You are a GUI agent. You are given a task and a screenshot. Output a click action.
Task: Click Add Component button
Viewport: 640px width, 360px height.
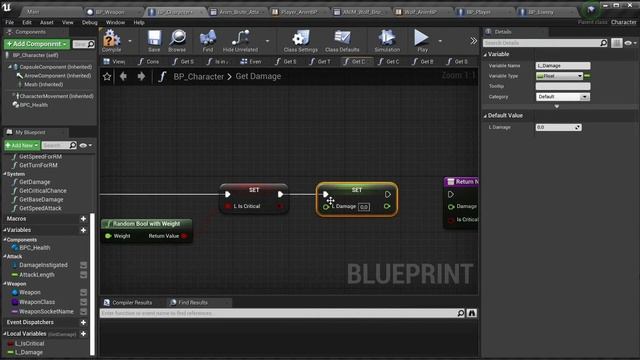(x=37, y=44)
